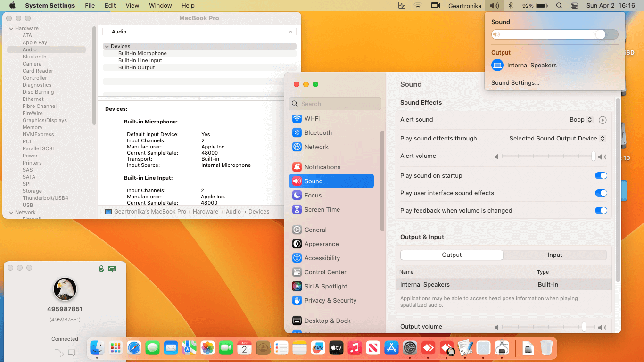
Task: Open the Edit menu
Action: [110, 6]
